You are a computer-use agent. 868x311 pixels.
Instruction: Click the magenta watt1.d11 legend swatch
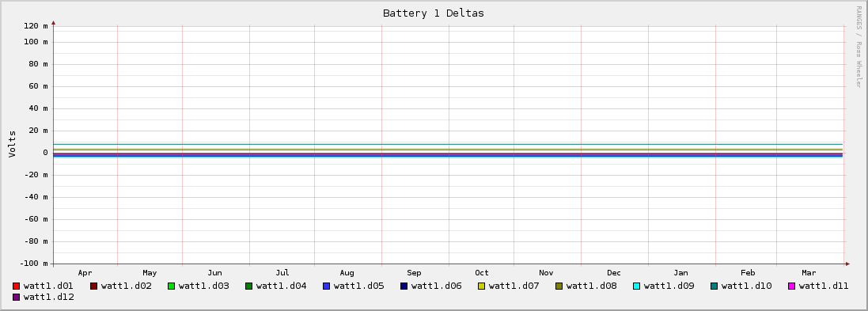791,286
